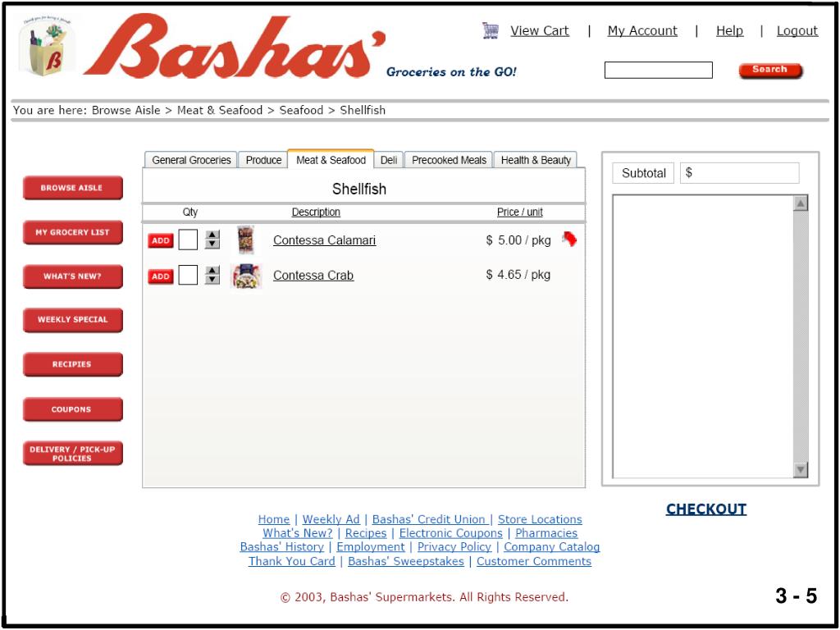Screen dimensions: 840x630
Task: Increase the quantity for Contessa Calamari
Action: pos(212,235)
